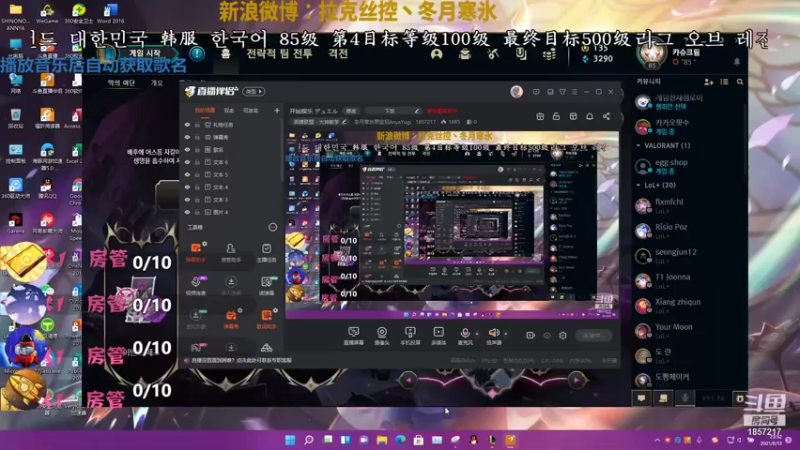
Task: Open the streamer avatar in companion title bar
Action: [x=516, y=92]
